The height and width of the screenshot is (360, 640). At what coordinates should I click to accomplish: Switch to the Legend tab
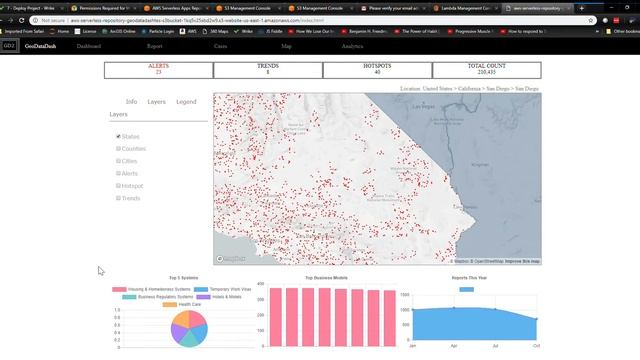tap(186, 102)
